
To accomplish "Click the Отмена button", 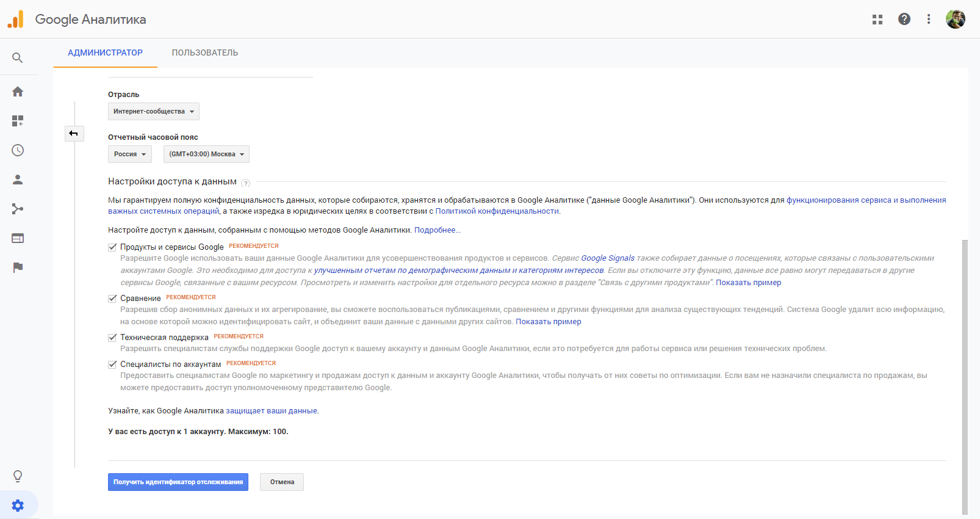I will (282, 482).
